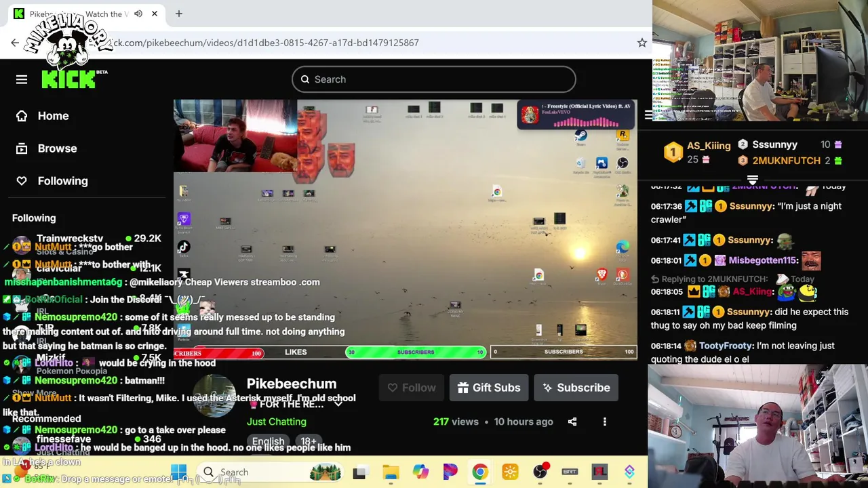
Task: Open the orange sun app on taskbar
Action: point(510,472)
